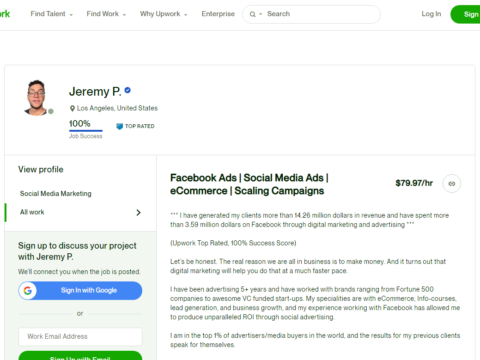The image size is (480, 360).
Task: Click Los Angeles, United States text
Action: 117,108
